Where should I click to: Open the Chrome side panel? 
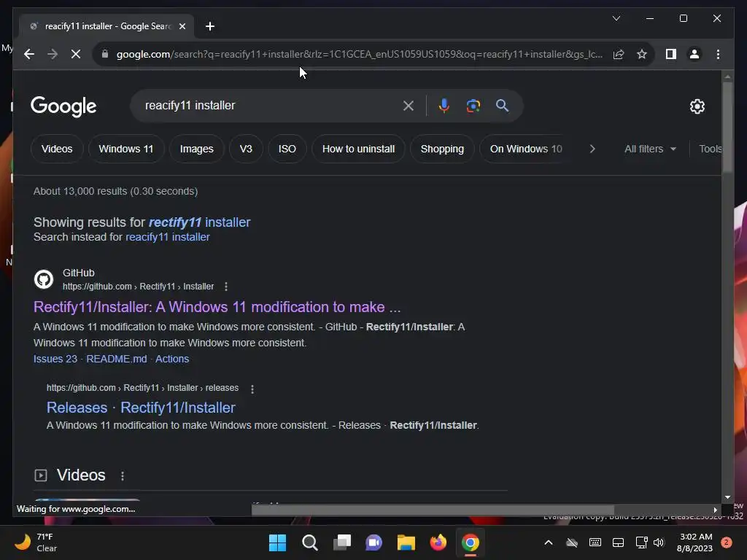[671, 54]
